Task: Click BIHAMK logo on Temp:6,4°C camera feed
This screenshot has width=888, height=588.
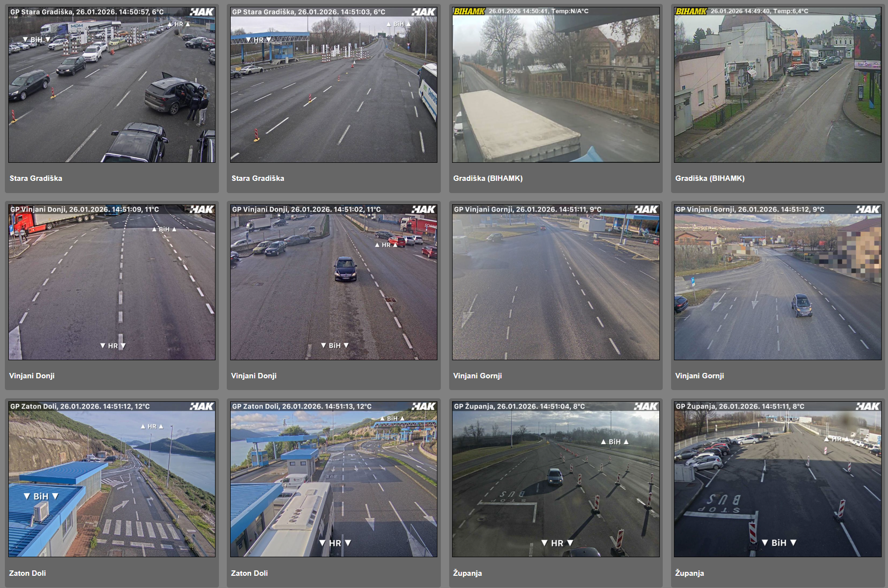Action: tap(691, 11)
